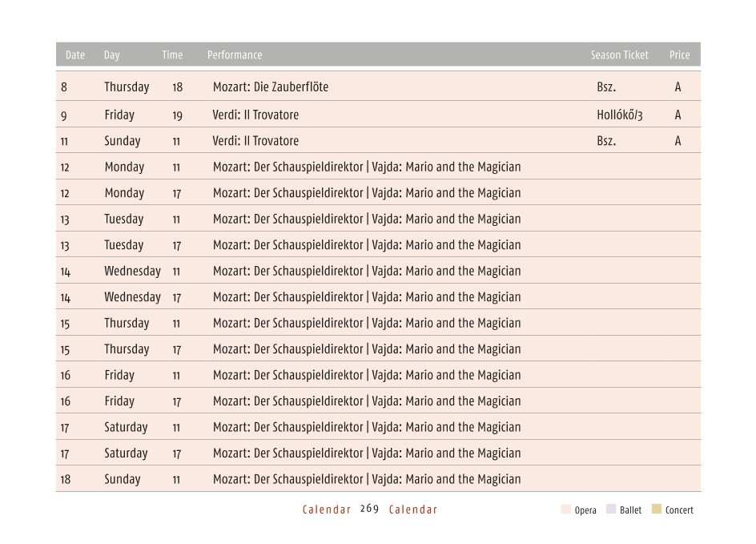The height and width of the screenshot is (544, 756).
Task: Click the left Calendar footer label
Action: [327, 510]
